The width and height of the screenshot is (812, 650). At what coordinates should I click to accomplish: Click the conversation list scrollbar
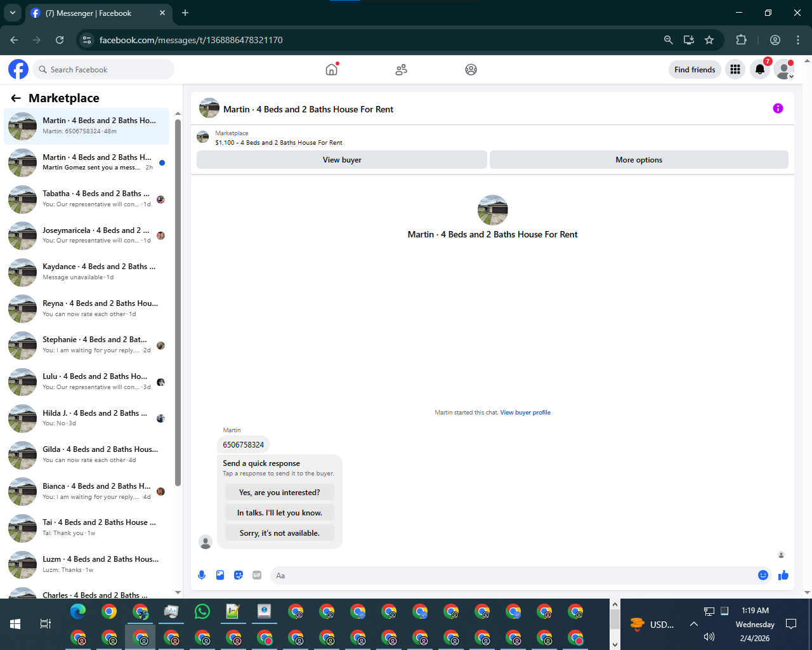click(178, 303)
